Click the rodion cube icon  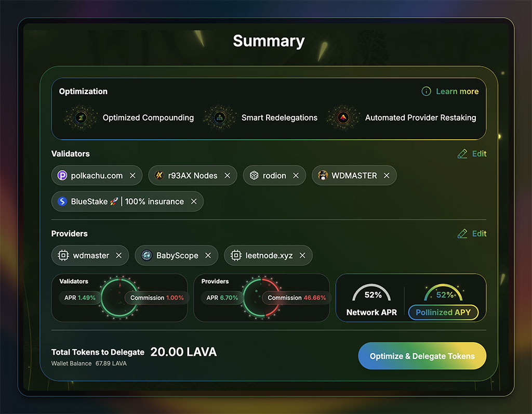(254, 176)
